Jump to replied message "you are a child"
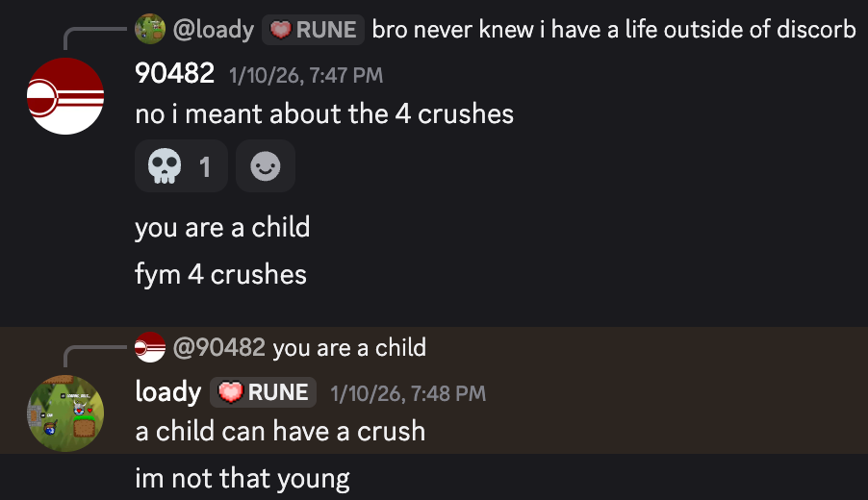This screenshot has width=868, height=500. (348, 347)
